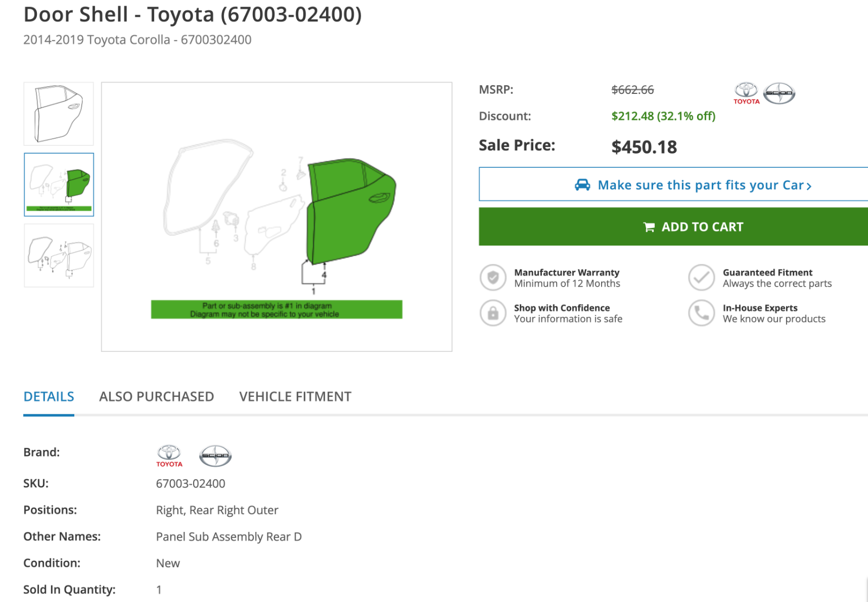Switch to the VEHICLE FITMENT tab
868x602 pixels.
point(295,397)
